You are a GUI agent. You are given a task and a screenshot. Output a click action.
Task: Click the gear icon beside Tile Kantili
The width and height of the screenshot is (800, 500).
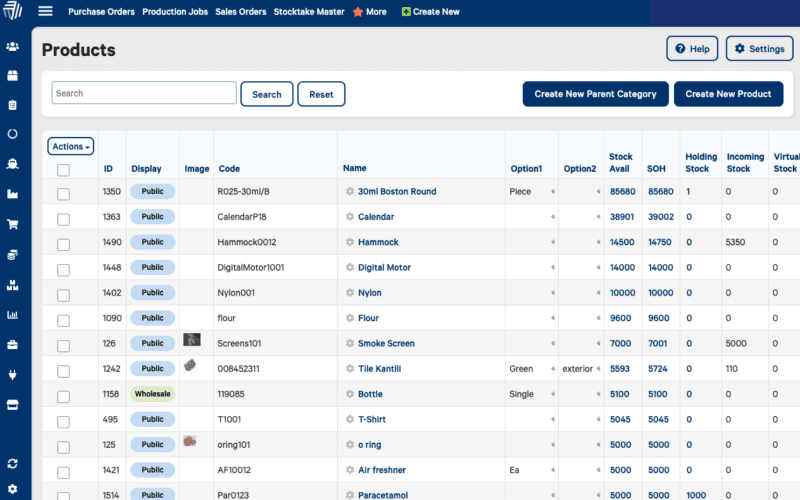pyautogui.click(x=350, y=368)
